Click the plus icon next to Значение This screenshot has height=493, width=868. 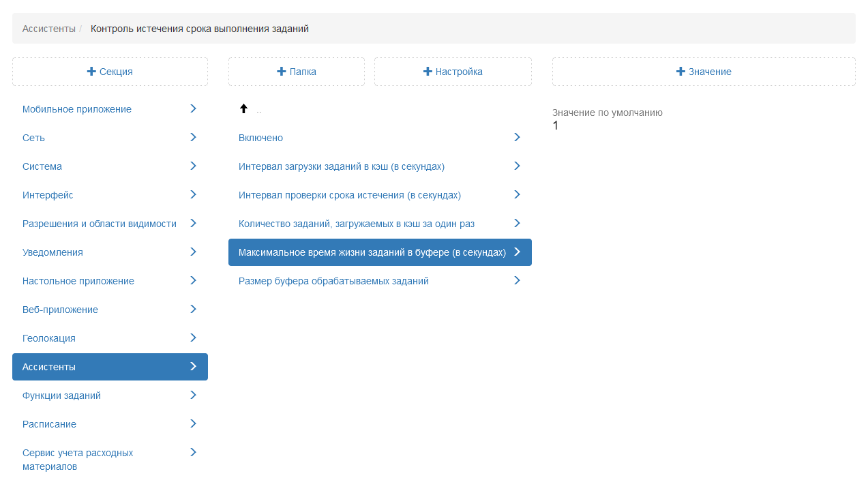pyautogui.click(x=680, y=72)
